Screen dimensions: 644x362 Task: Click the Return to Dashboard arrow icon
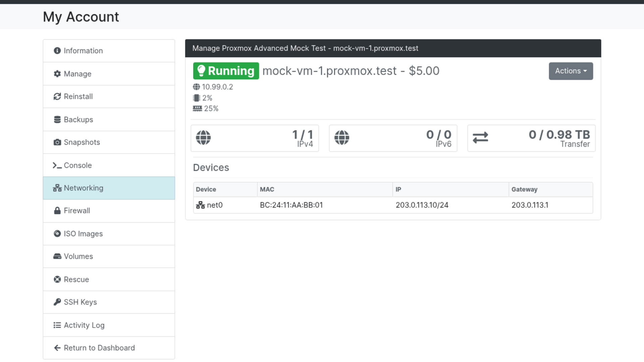pos(57,348)
